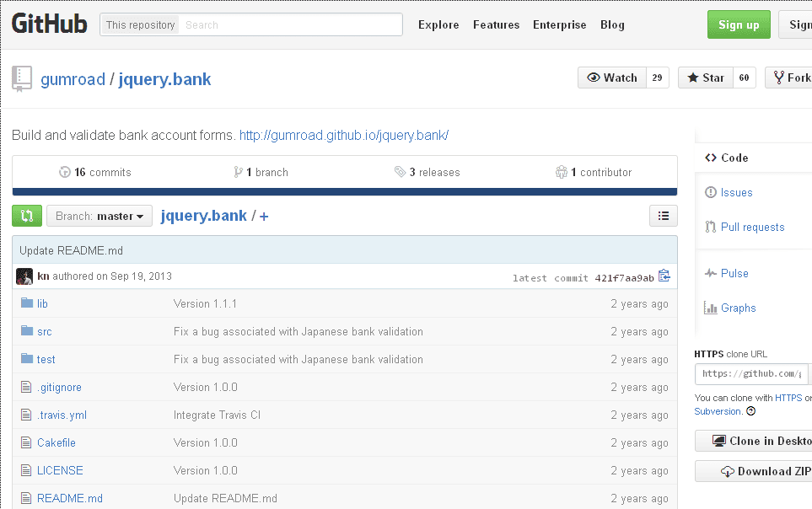
Task: Click the file list view icon button
Action: (664, 216)
